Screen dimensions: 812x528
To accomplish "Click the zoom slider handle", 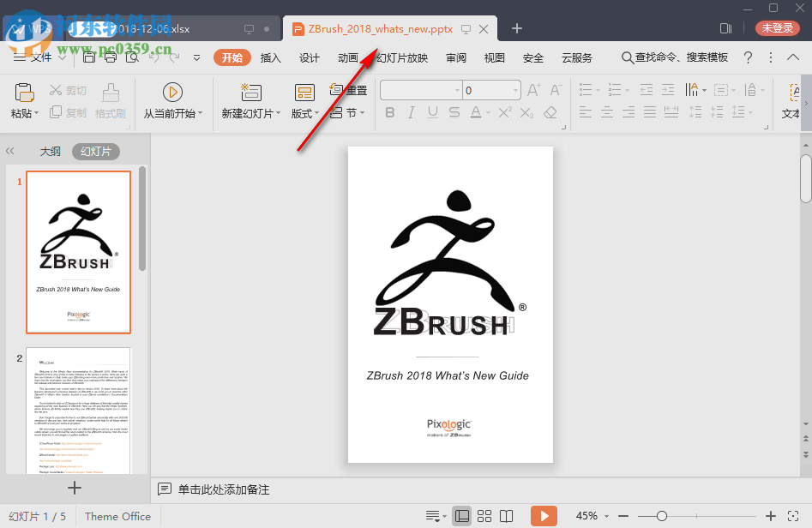I will (662, 516).
